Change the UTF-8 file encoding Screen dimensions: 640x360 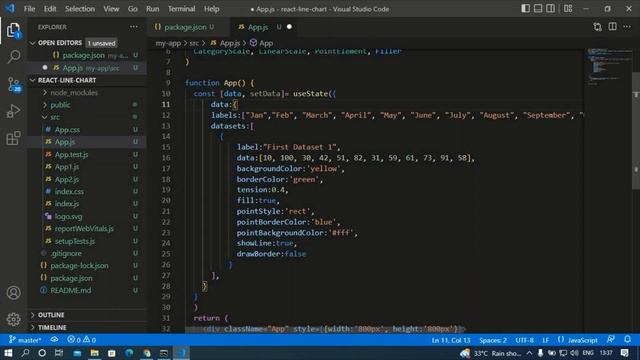[x=524, y=340]
